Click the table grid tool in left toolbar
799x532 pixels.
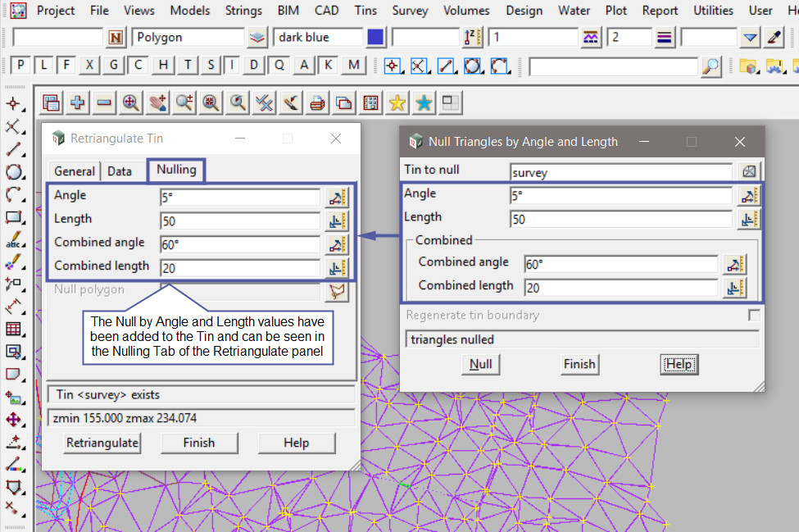14,330
